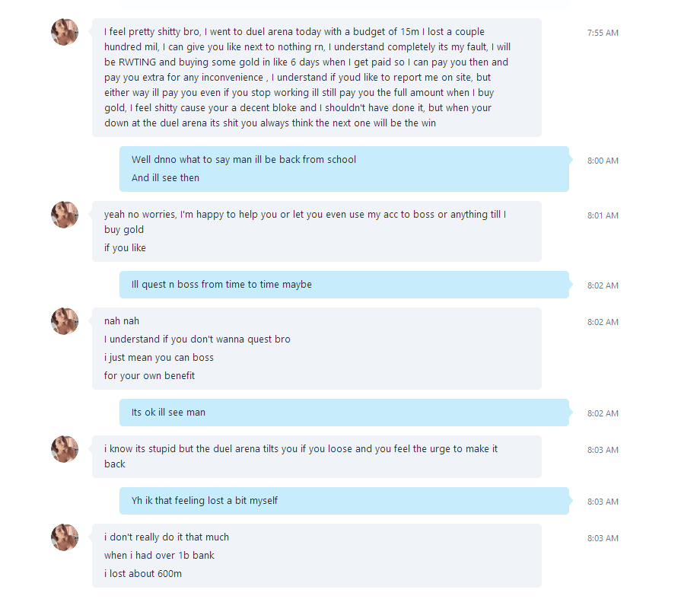Image resolution: width=700 pixels, height=612 pixels.
Task: Select avatar beside 'i know its stupid' message
Action: point(65,449)
